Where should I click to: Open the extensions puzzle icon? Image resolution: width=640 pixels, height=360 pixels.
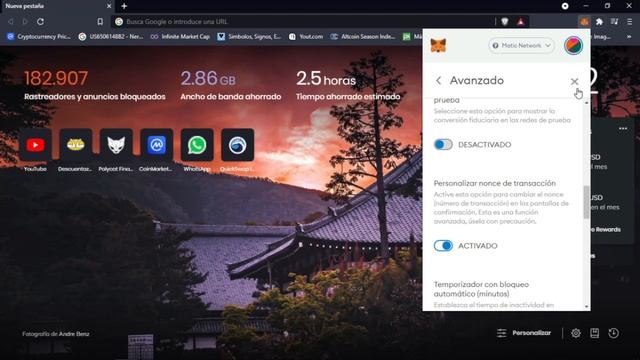(x=599, y=22)
